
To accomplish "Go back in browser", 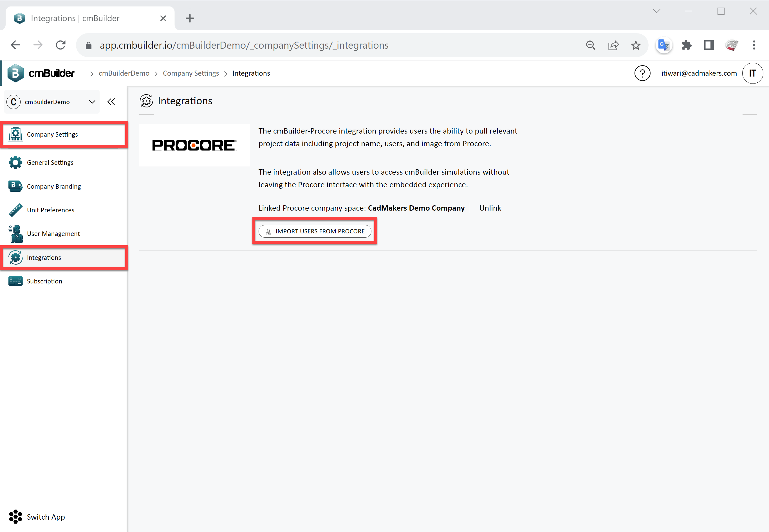I will click(15, 45).
